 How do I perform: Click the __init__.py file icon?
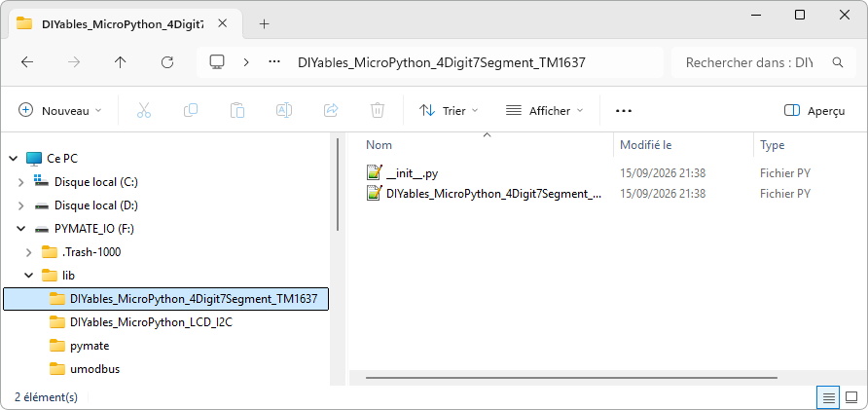coord(375,173)
